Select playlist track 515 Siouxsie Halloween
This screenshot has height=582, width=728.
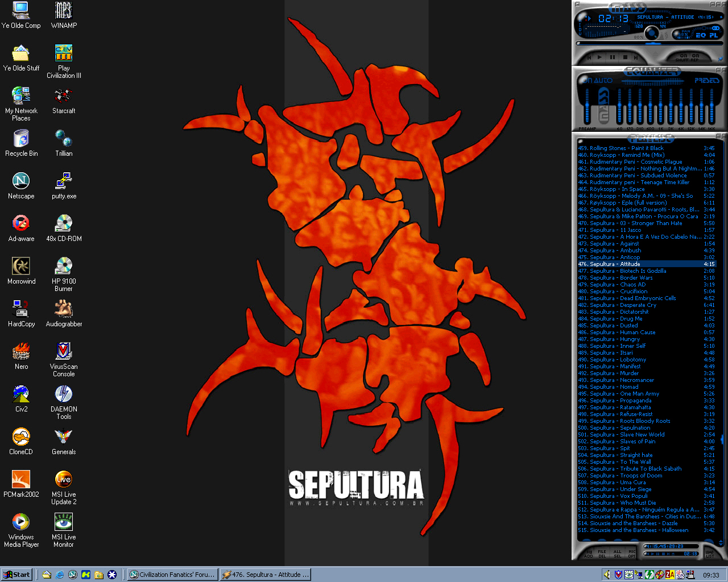pyautogui.click(x=646, y=530)
